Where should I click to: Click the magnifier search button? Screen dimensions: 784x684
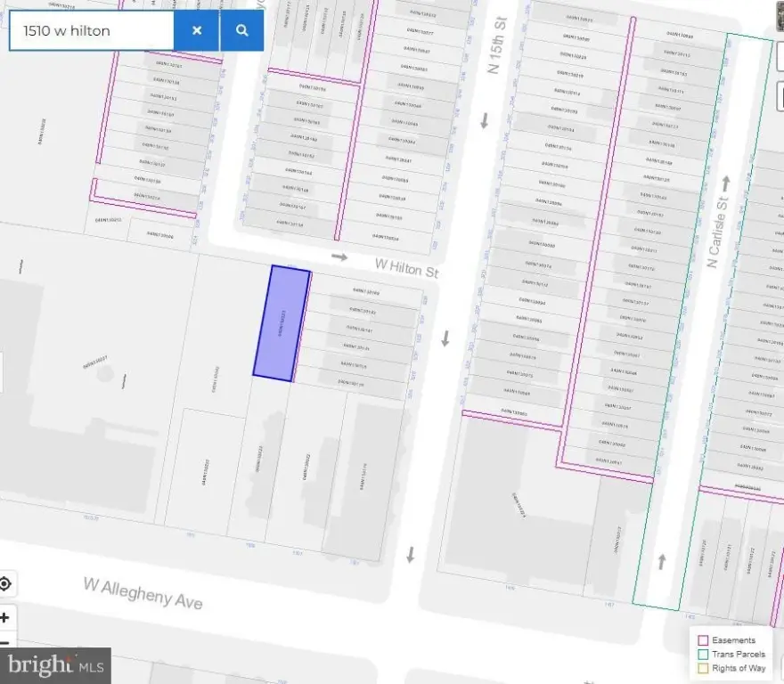click(241, 30)
